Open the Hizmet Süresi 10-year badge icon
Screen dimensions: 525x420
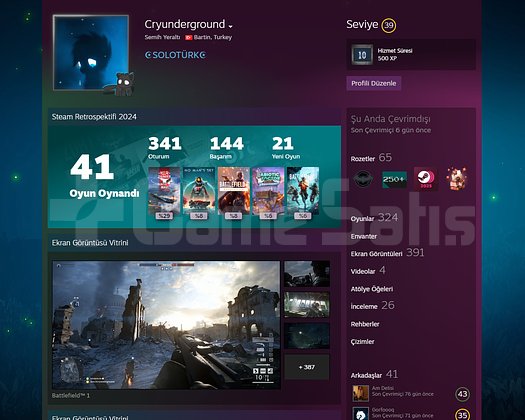coord(362,55)
